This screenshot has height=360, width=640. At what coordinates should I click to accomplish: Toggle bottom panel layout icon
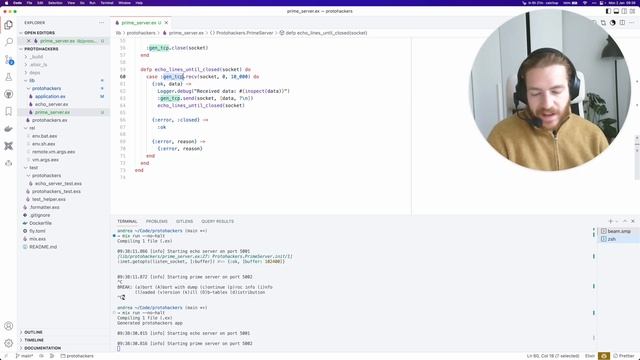point(616,11)
